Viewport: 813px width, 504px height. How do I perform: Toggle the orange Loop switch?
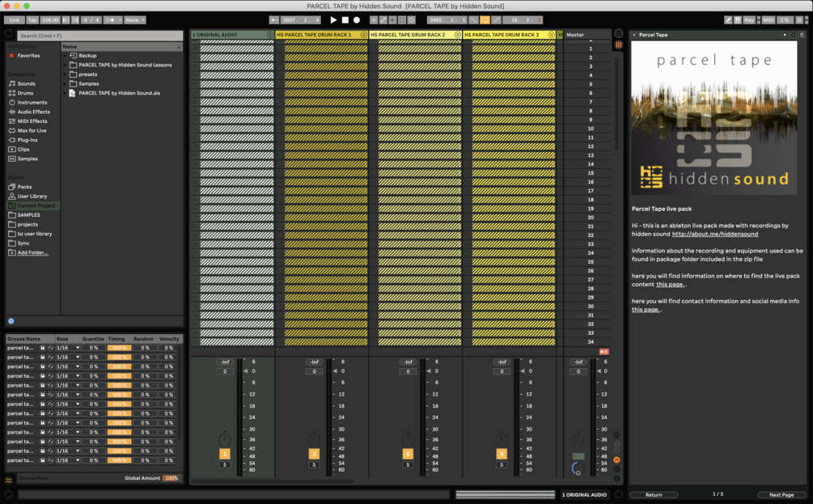coord(485,19)
